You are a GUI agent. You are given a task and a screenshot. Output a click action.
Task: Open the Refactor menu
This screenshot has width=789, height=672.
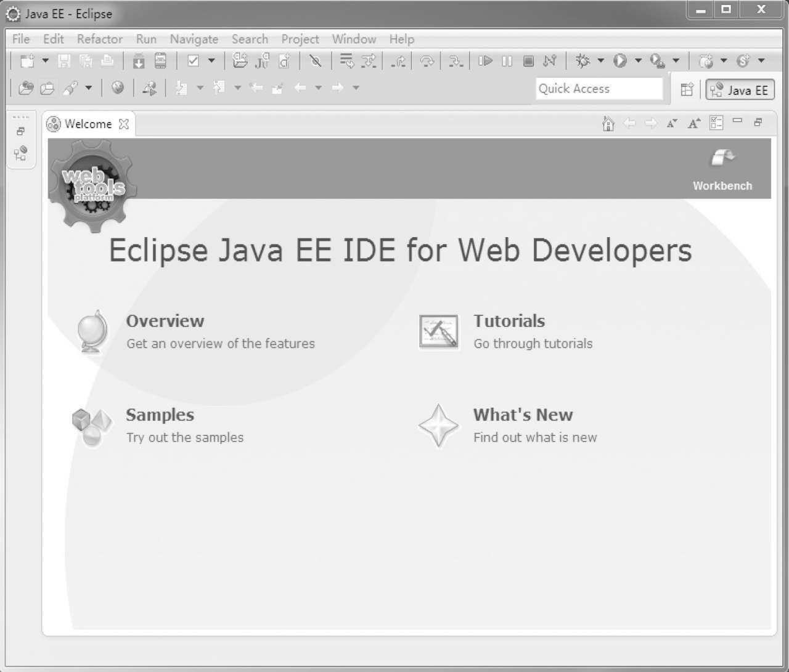(x=100, y=39)
